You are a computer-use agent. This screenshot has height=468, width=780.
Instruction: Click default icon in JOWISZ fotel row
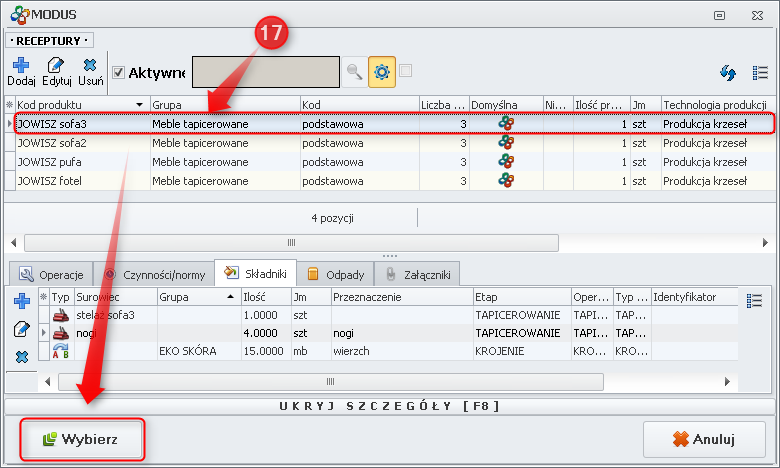506,180
